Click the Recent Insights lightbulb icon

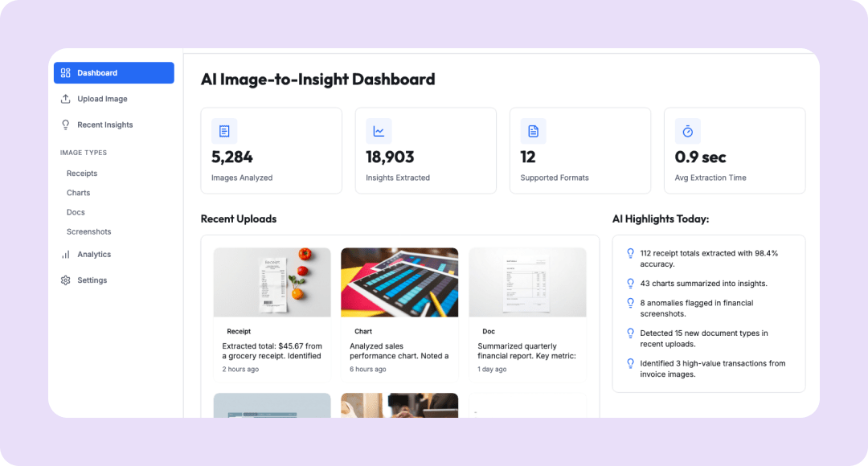[x=66, y=125]
